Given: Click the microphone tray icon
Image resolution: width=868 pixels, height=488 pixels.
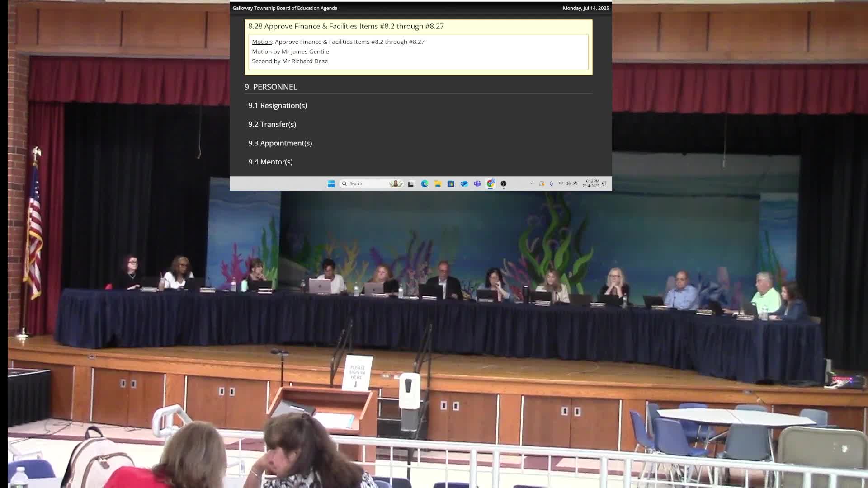Looking at the screenshot, I should [551, 183].
